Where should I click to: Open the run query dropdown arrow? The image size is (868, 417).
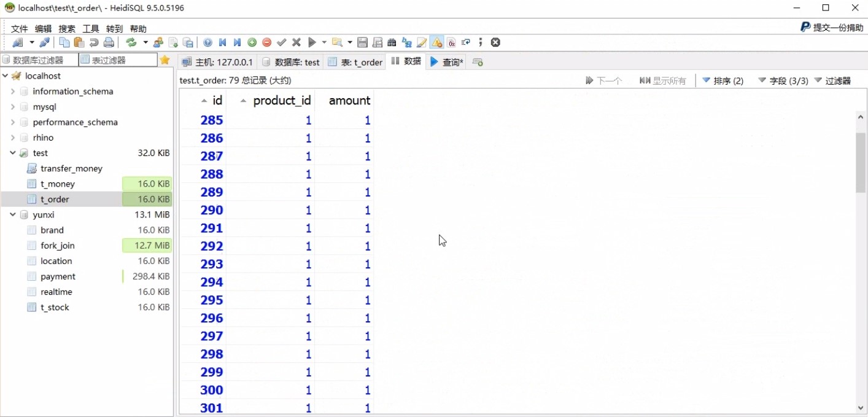[x=324, y=42]
